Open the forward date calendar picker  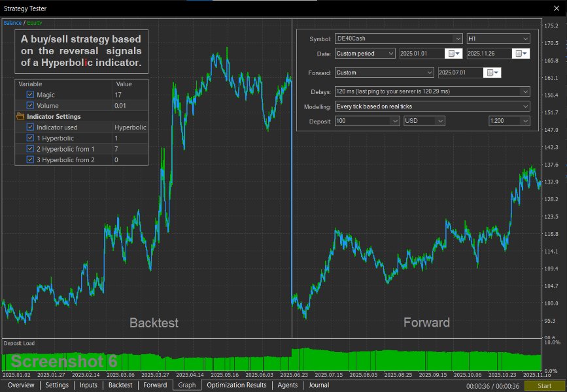point(492,73)
